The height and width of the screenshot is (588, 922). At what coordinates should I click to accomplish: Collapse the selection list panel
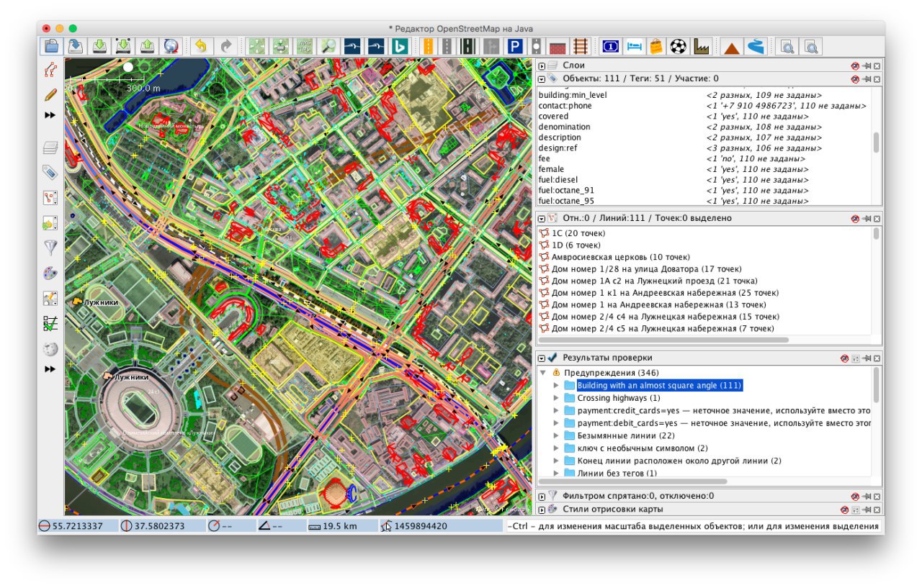coord(542,217)
